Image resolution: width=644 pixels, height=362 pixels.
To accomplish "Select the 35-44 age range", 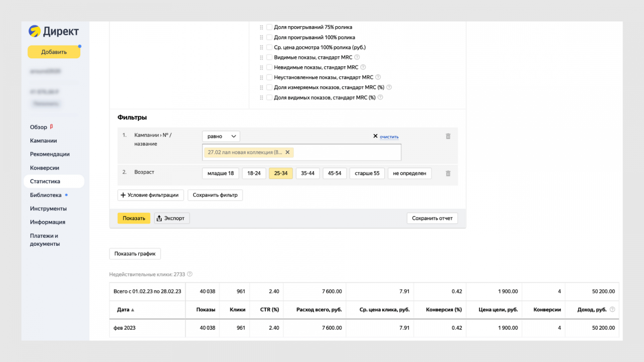I will click(308, 173).
